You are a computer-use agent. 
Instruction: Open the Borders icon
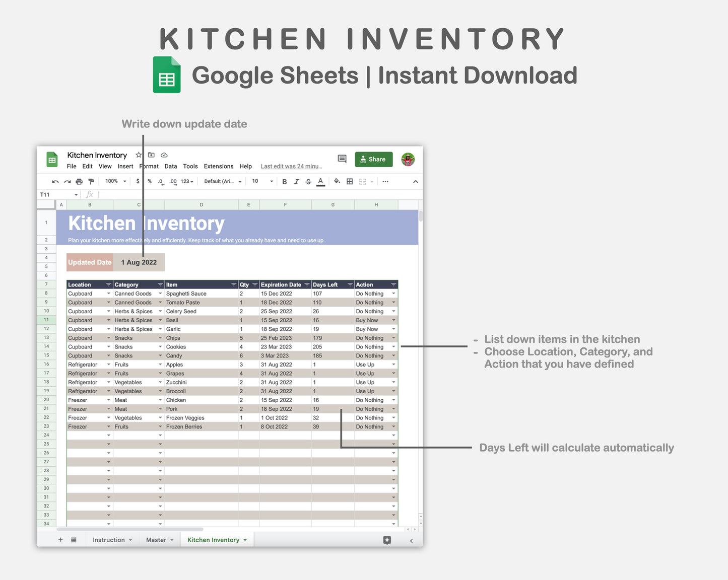tap(350, 181)
